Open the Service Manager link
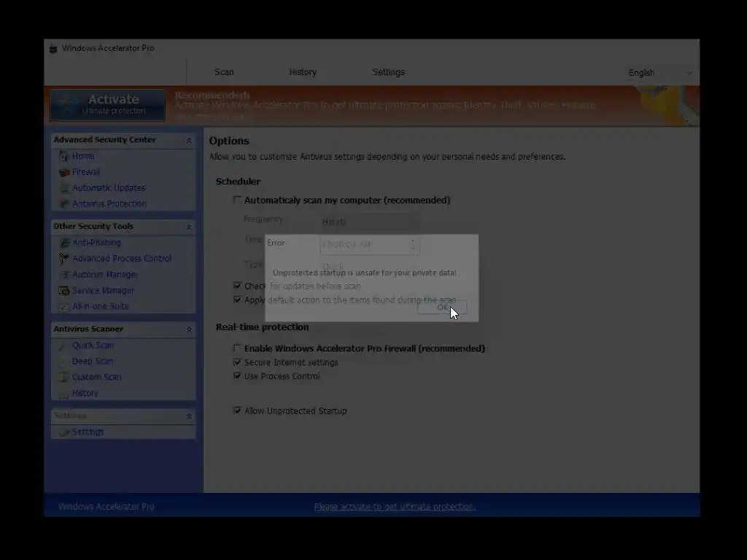 coord(103,290)
